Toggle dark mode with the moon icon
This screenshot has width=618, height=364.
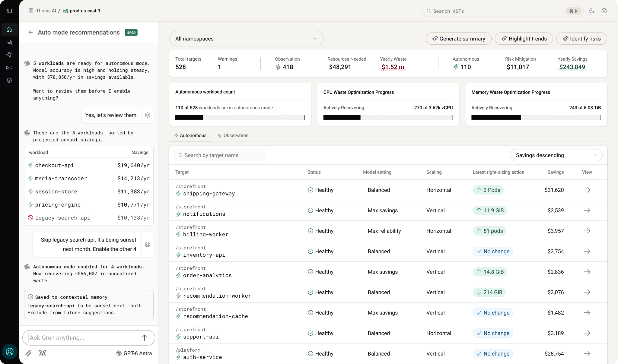tap(592, 11)
